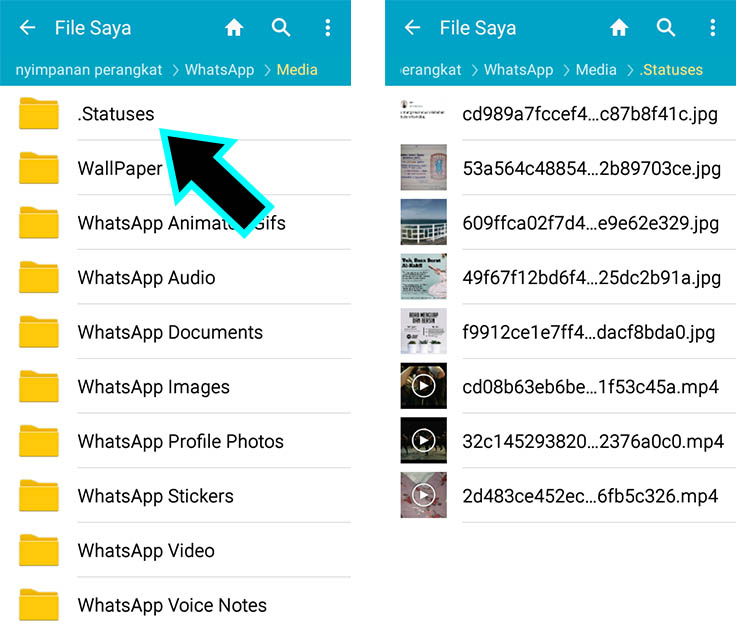
Task: Tap the home icon in the right panel
Action: coord(619,28)
